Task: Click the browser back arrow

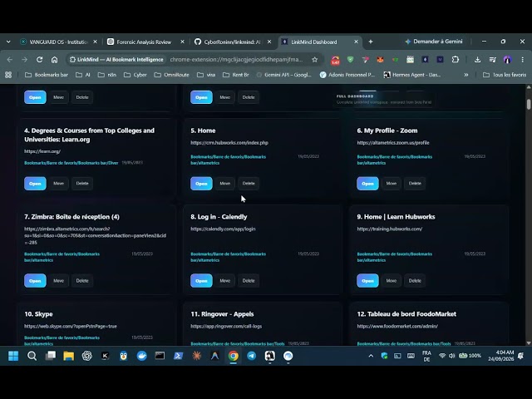Action: 9,60
